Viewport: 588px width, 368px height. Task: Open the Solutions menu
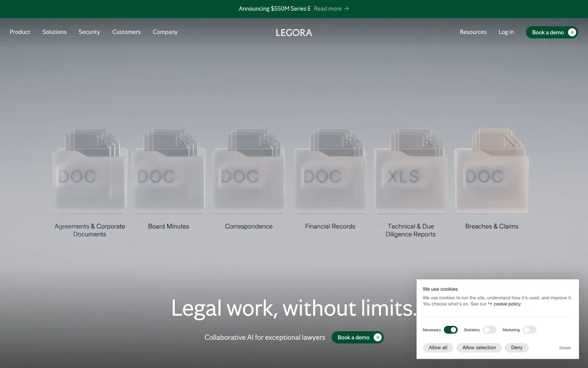[54, 32]
